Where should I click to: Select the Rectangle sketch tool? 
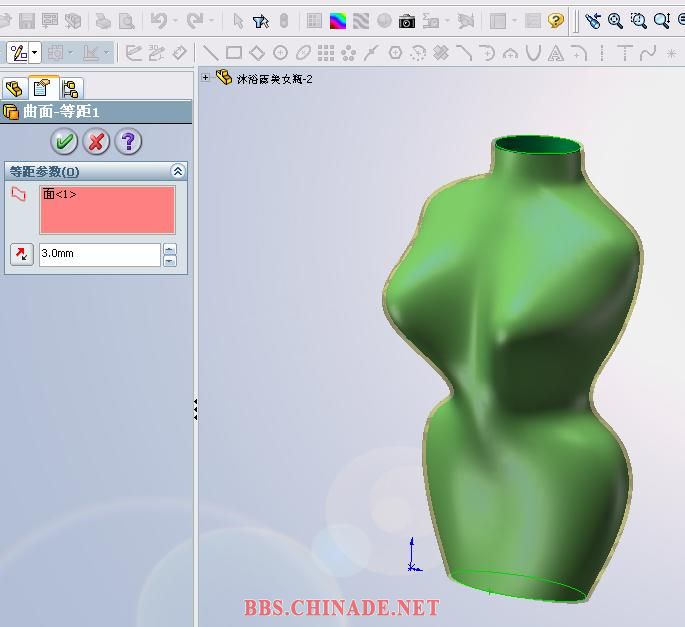tap(234, 53)
